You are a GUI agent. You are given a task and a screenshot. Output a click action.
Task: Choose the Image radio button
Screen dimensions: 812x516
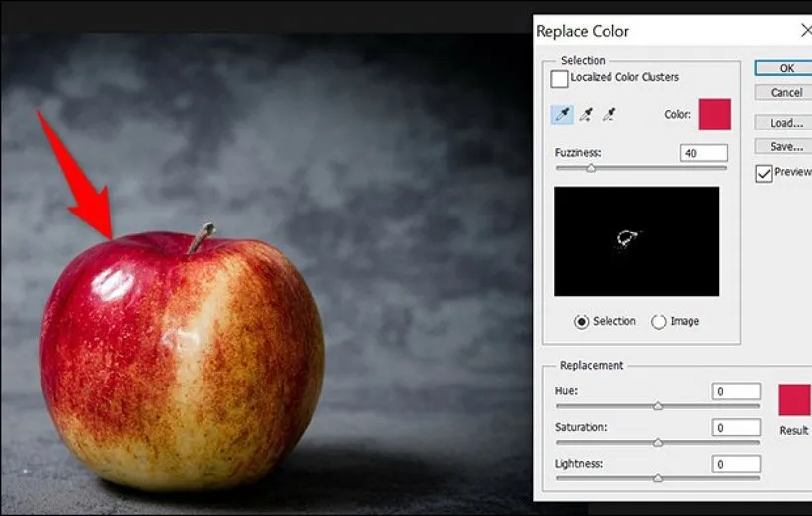659,321
